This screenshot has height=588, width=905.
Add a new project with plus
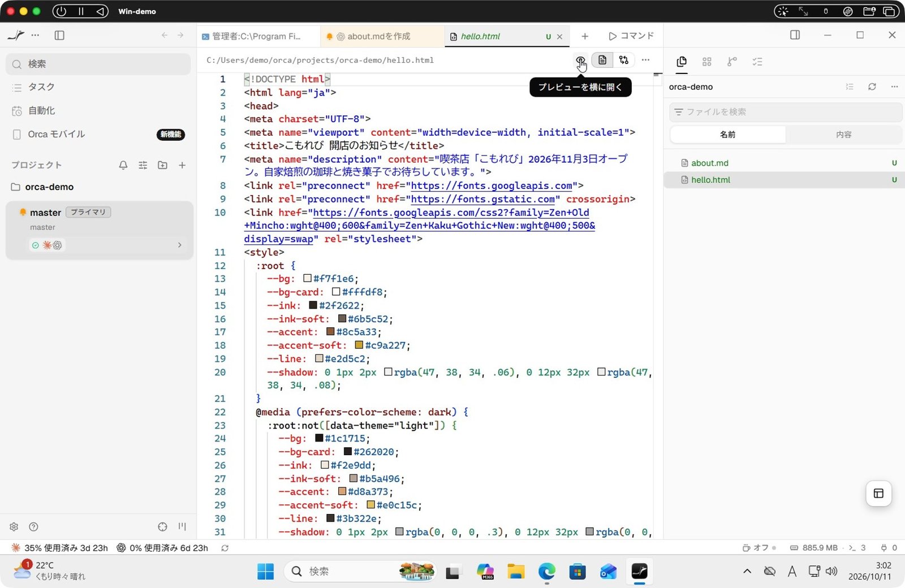[x=182, y=165]
